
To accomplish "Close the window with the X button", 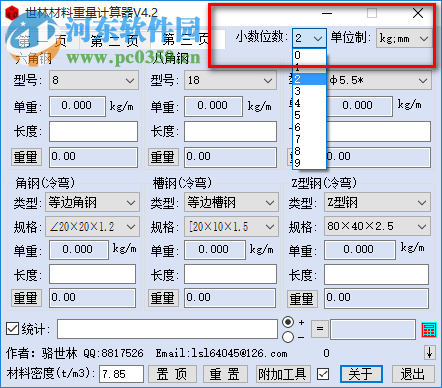I will [x=418, y=14].
